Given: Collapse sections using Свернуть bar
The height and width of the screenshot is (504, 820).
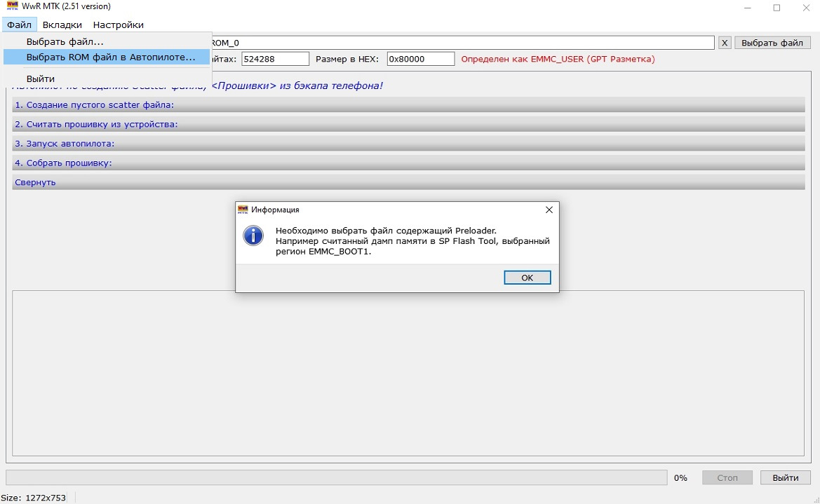Looking at the screenshot, I should 408,182.
